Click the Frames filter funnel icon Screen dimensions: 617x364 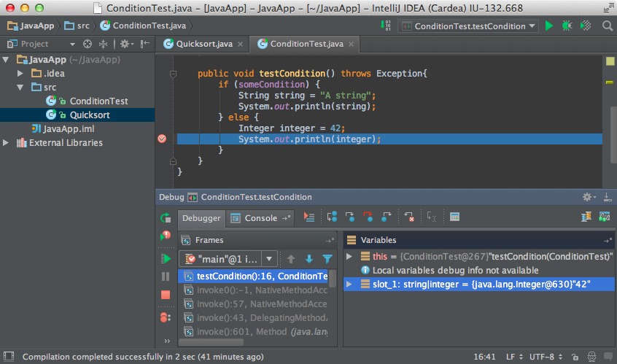click(327, 259)
